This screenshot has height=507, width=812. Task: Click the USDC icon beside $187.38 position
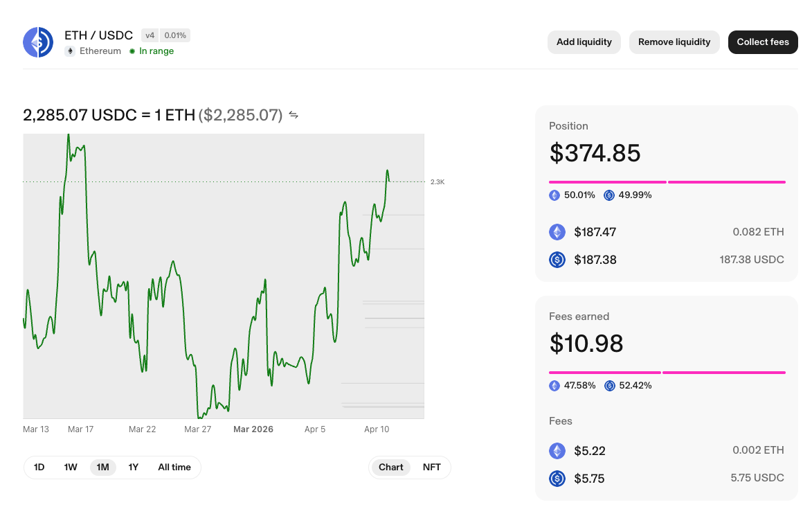pos(557,260)
